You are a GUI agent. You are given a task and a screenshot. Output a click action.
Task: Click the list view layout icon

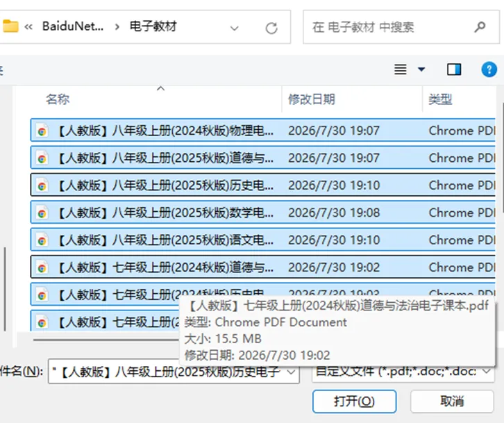(x=401, y=69)
